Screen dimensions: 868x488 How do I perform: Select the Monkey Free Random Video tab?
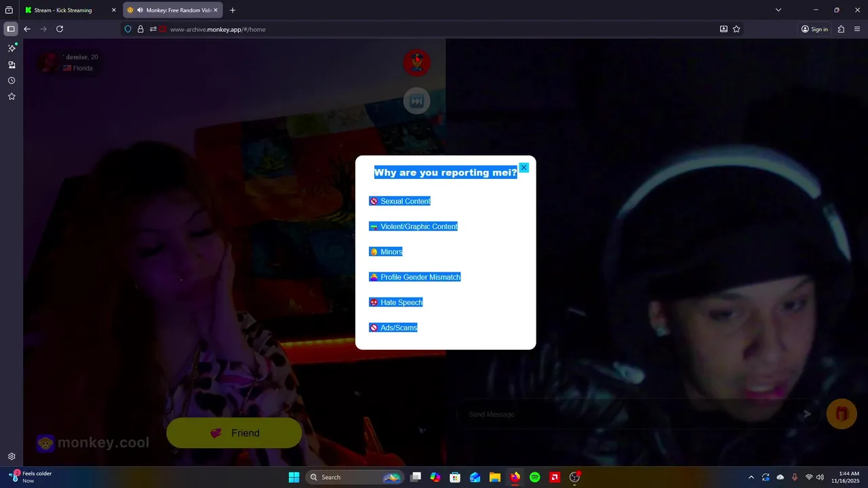[174, 10]
